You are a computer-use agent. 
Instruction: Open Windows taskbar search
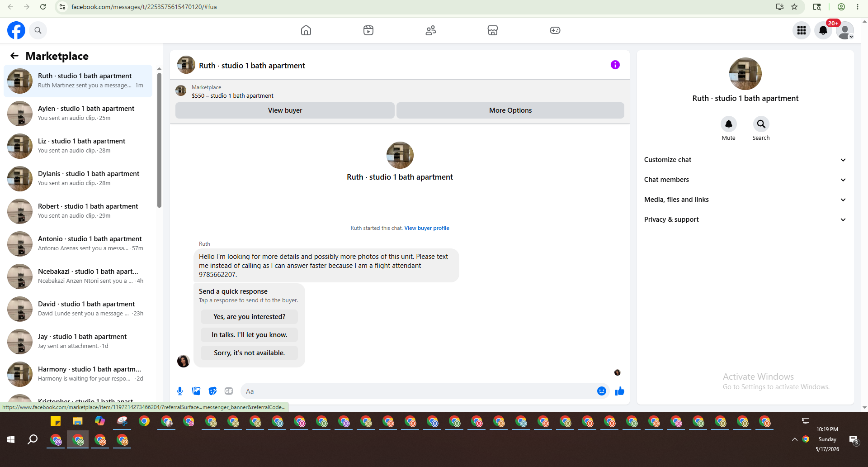coord(33,439)
